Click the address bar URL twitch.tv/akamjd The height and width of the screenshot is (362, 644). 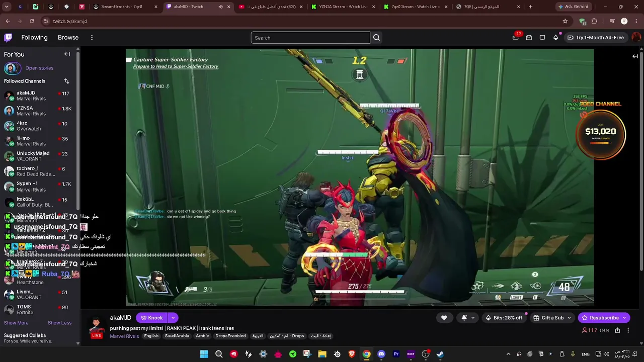coord(70,21)
